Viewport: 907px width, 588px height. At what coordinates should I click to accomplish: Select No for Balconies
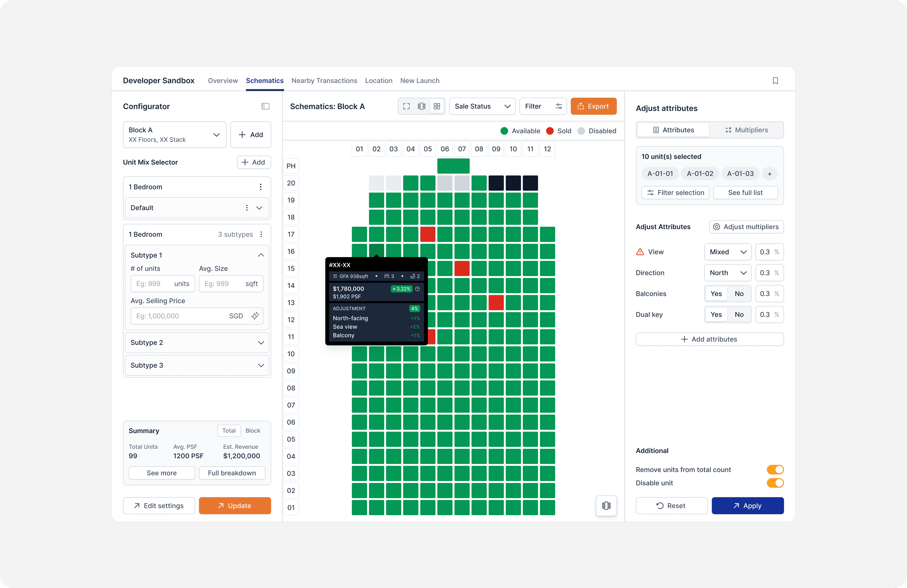(x=739, y=294)
